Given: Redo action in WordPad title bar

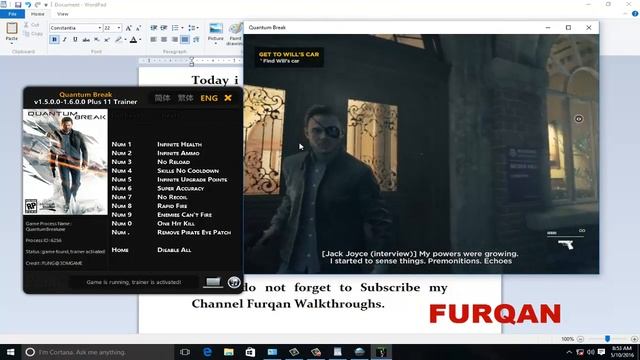Looking at the screenshot, I should click(x=38, y=4).
